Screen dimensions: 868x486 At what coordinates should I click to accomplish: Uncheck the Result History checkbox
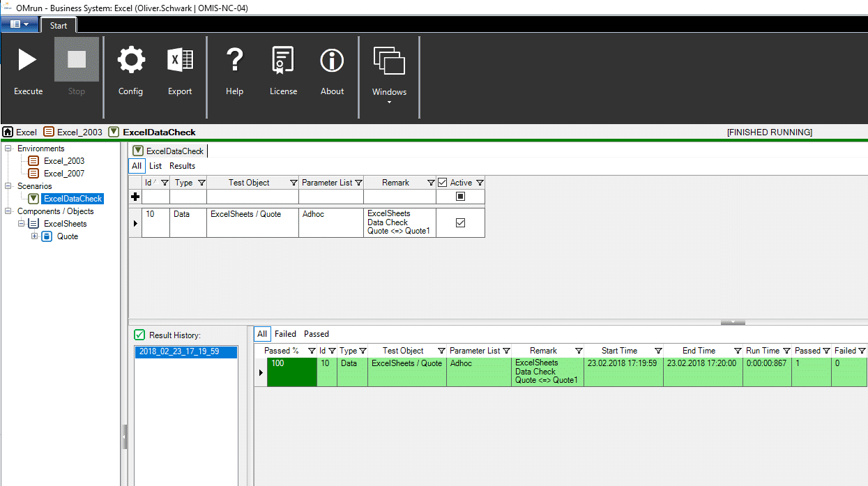coord(139,334)
